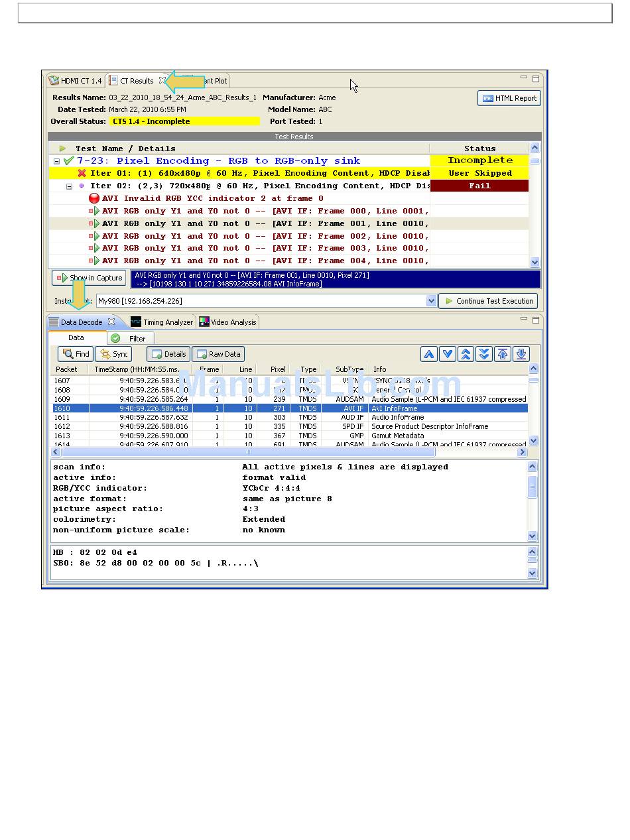Viewport: 630px width, 840px height.
Task: Select packet 1612 Source Product Descriptor row
Action: (x=290, y=426)
